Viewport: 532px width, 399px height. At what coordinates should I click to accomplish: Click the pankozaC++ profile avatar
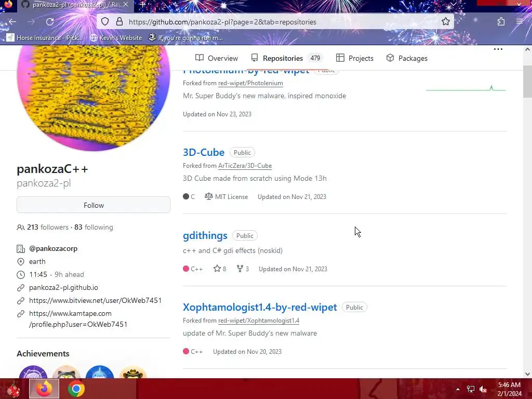point(94,98)
